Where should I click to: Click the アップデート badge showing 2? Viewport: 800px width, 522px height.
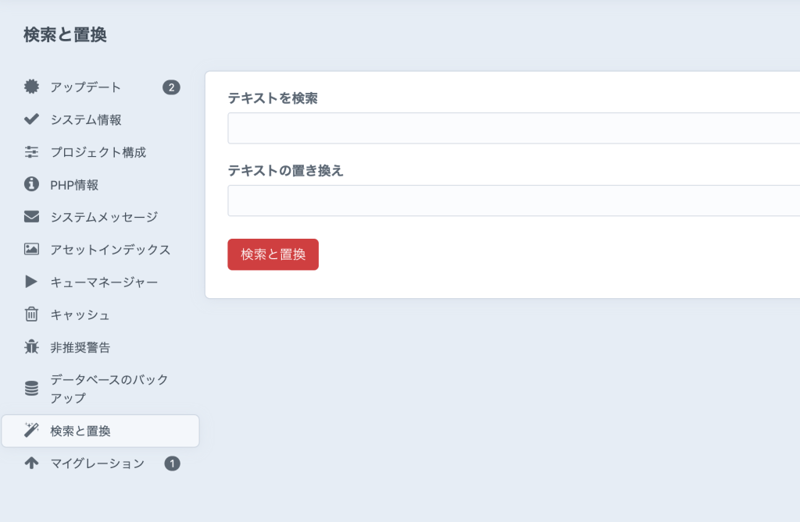(x=171, y=87)
